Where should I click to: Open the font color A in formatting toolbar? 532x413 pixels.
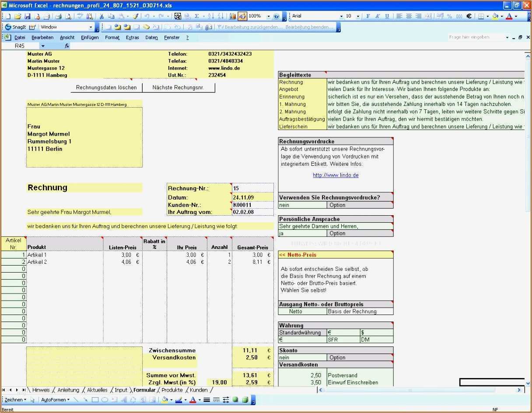click(x=509, y=16)
